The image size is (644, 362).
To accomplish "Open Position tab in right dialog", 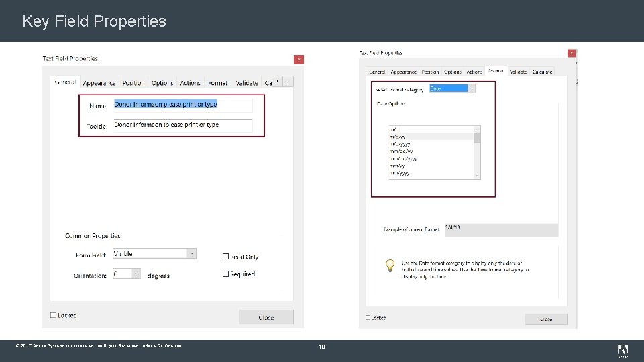I will [430, 72].
